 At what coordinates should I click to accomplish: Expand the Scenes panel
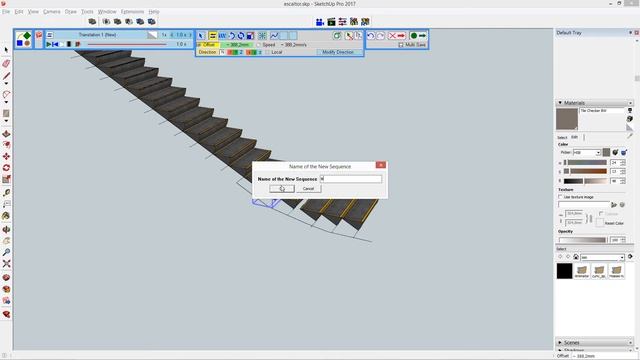coord(560,342)
